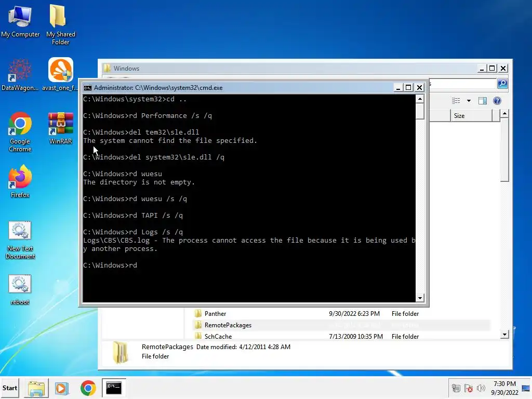Open the tray volume speaker icon

tap(481, 388)
